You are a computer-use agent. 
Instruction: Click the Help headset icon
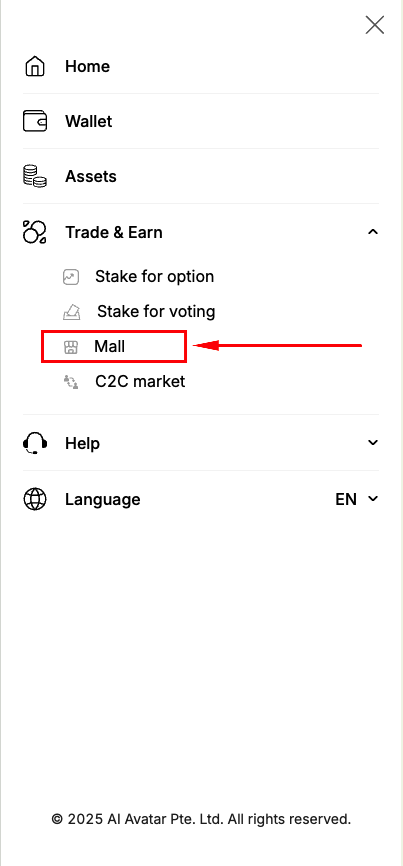coord(35,443)
